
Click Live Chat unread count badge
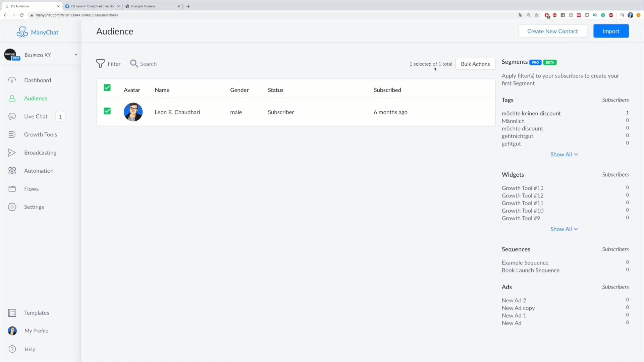coord(60,117)
